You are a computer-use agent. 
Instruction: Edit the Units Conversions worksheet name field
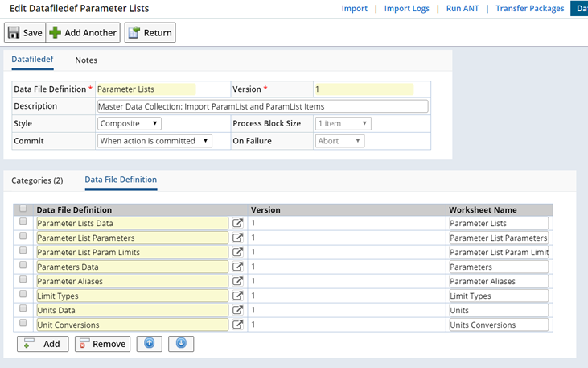tap(499, 325)
